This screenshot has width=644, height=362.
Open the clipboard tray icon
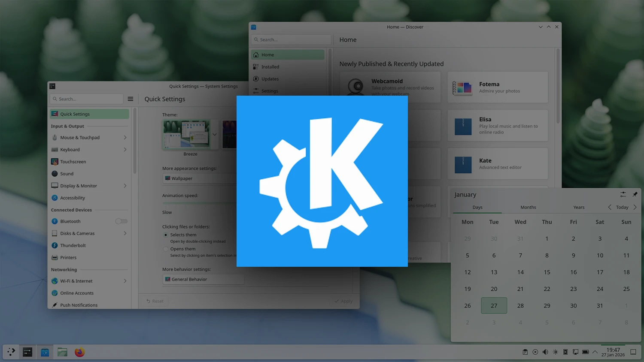(525, 352)
